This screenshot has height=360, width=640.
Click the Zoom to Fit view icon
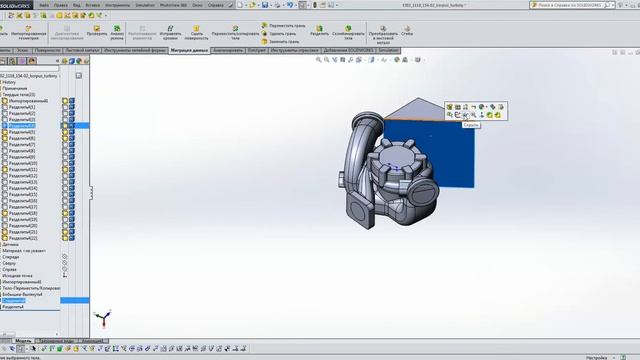click(319, 60)
